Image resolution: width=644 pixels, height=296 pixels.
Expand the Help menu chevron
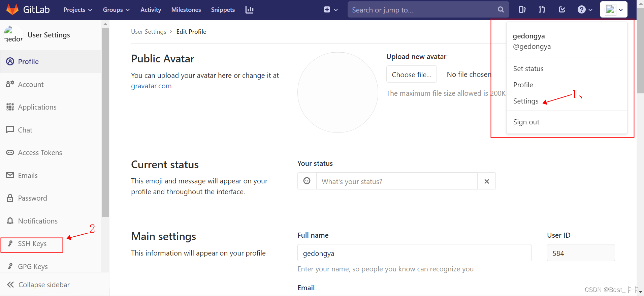(x=590, y=10)
